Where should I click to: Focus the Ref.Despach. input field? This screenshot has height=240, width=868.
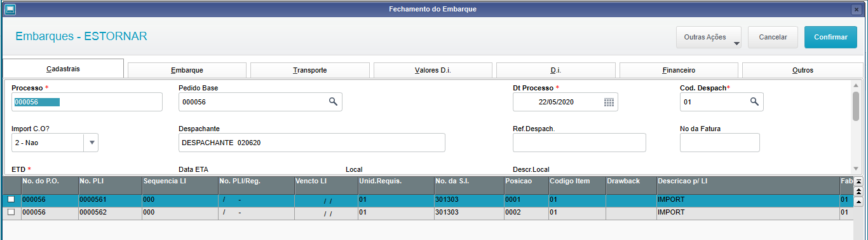580,143
